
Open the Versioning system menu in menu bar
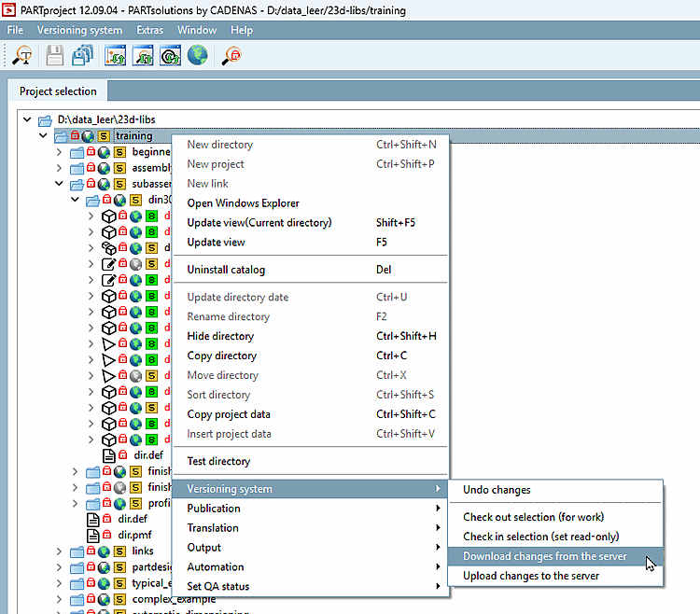click(79, 30)
